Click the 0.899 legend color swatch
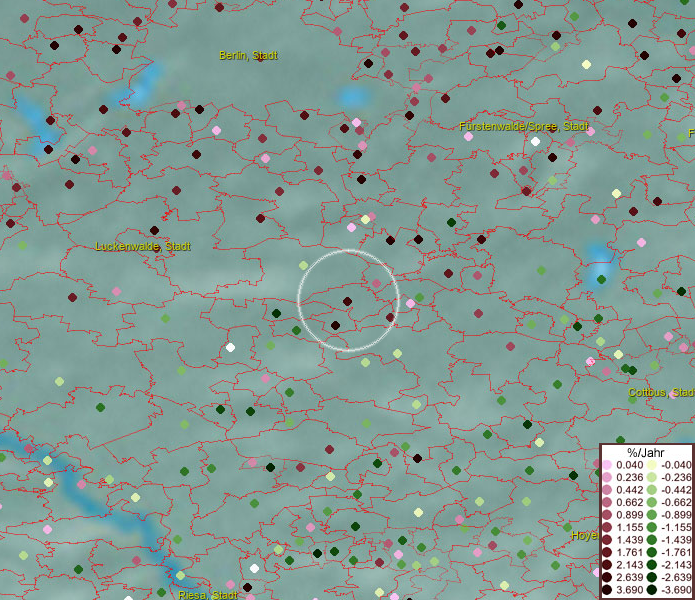Viewport: 695px width, 600px height. click(x=607, y=515)
